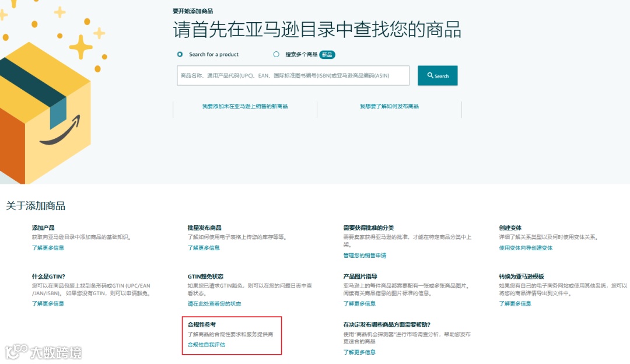Click the teal Search button
This screenshot has height=364, width=630.
click(437, 75)
